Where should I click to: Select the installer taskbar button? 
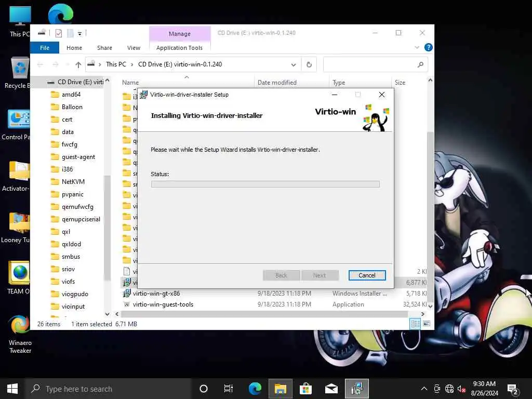357,389
